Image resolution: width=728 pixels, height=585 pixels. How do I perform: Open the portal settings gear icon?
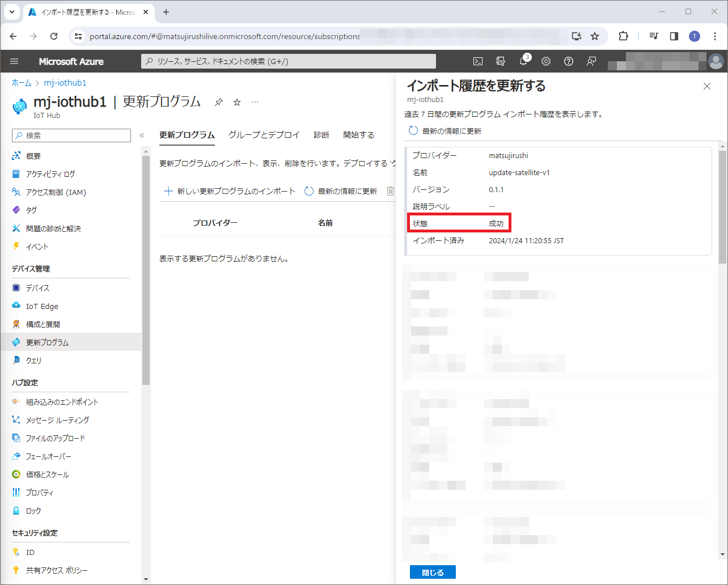(546, 61)
